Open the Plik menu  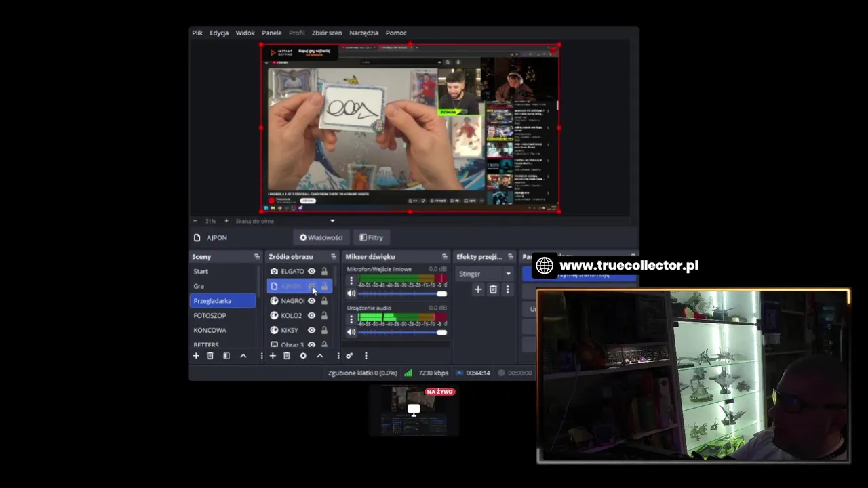197,33
